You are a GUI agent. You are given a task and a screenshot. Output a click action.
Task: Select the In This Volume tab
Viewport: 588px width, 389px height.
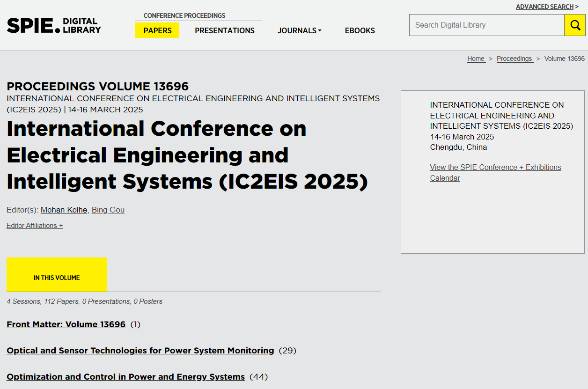[57, 275]
